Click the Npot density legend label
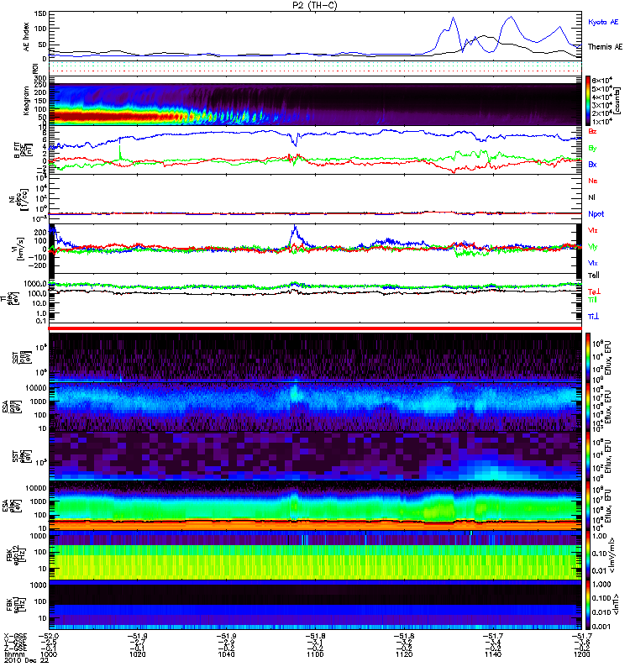The image size is (630, 672). 596,214
